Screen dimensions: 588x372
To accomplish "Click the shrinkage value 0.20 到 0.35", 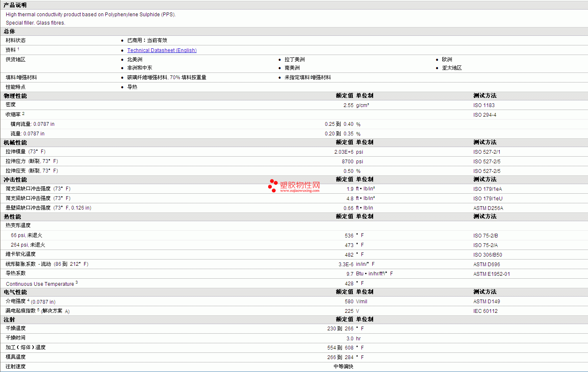I will [339, 134].
